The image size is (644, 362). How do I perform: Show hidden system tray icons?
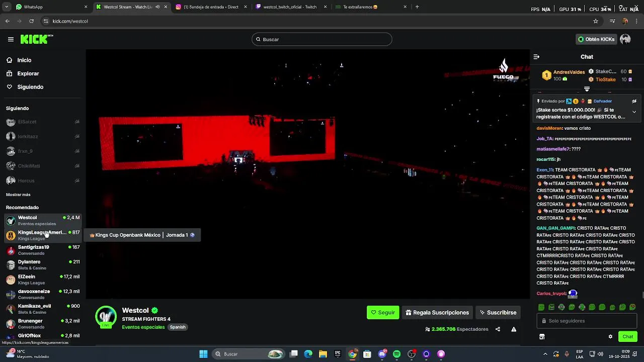coord(545,354)
